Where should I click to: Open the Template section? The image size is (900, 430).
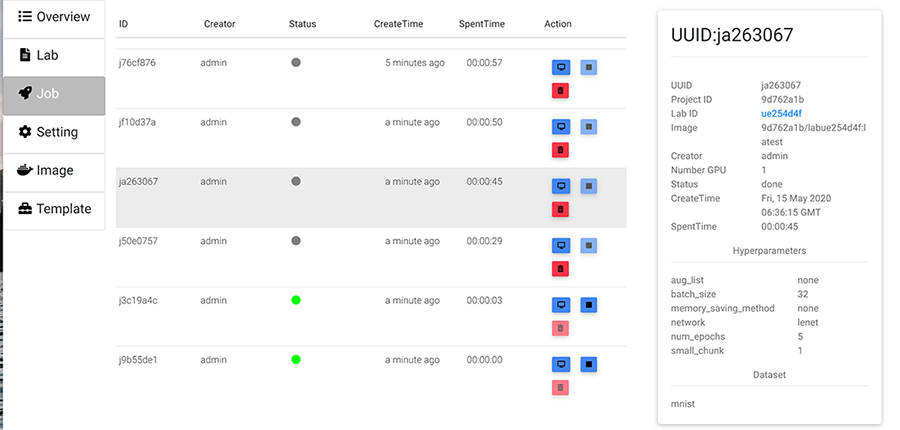pyautogui.click(x=54, y=209)
